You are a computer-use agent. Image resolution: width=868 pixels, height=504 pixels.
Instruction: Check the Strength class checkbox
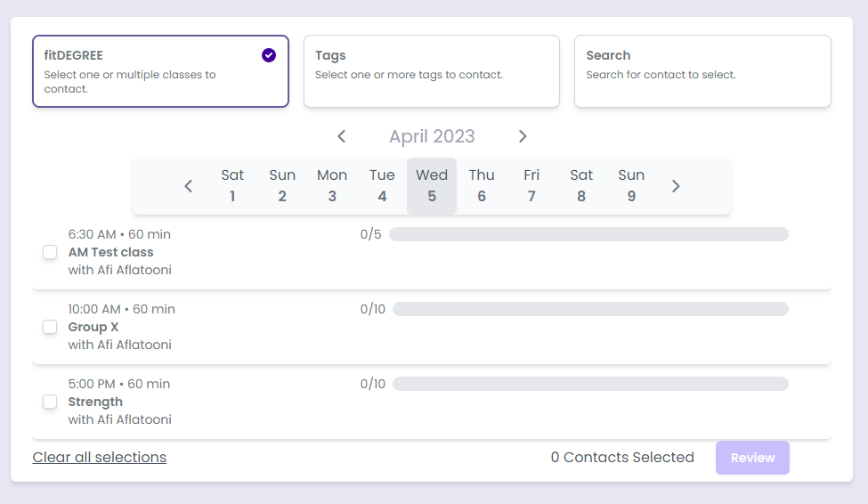pos(50,402)
